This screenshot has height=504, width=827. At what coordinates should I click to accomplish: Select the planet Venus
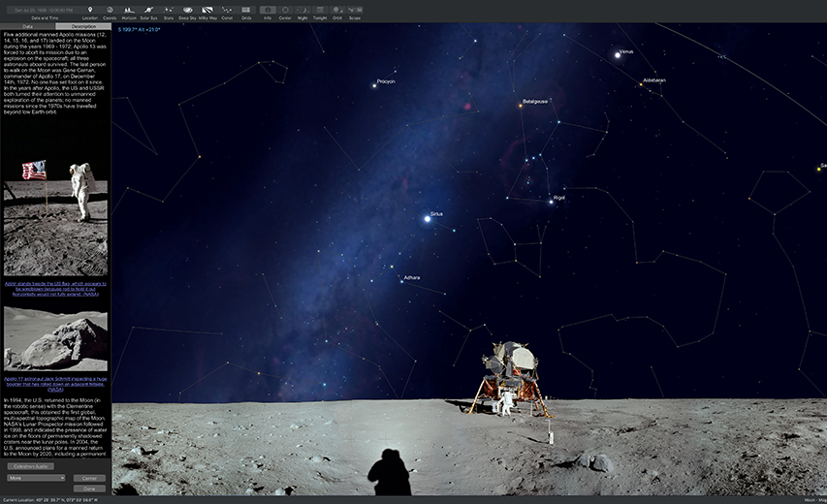[618, 55]
